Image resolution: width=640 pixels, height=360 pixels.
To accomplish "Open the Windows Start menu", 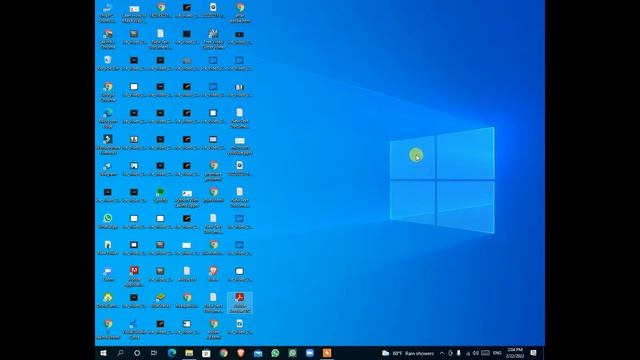I will point(103,353).
